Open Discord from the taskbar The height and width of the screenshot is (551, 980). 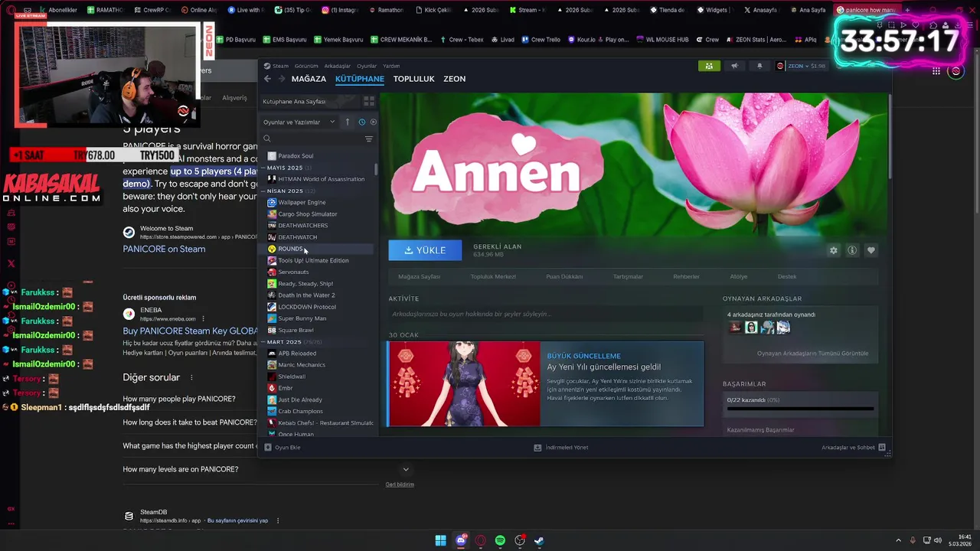click(x=461, y=540)
